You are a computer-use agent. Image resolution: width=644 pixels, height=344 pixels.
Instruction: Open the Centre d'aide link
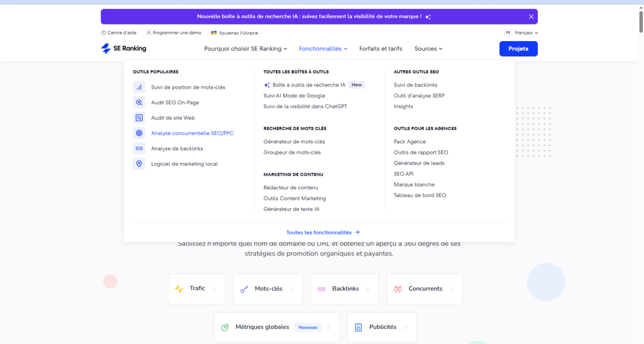[119, 33]
